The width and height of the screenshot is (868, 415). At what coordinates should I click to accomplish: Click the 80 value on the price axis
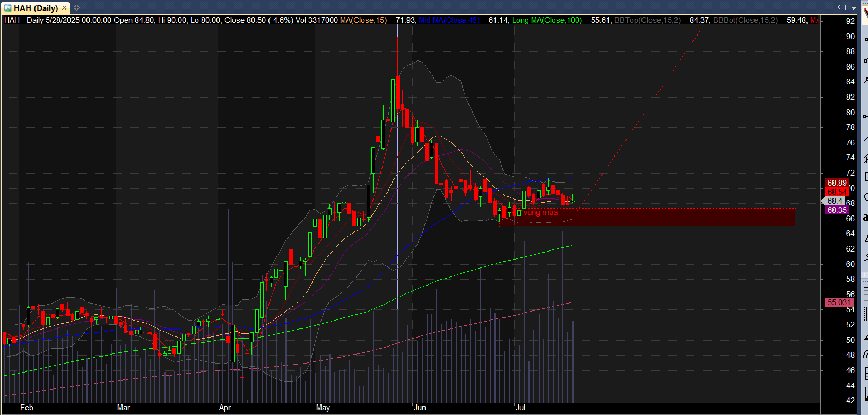pyautogui.click(x=850, y=113)
